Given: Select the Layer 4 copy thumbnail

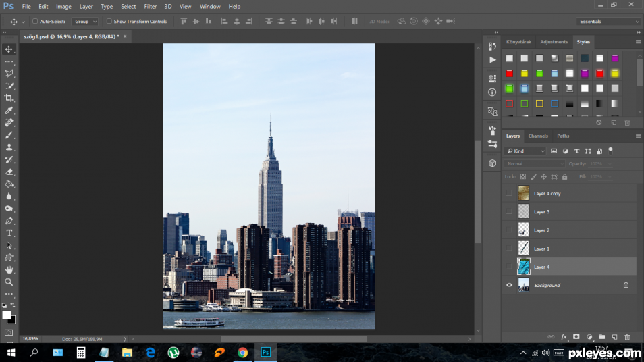Looking at the screenshot, I should [x=524, y=193].
